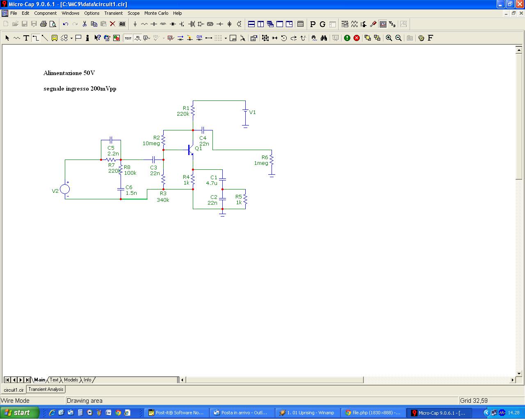This screenshot has width=525, height=420.
Task: Open the Component menu
Action: 45,13
